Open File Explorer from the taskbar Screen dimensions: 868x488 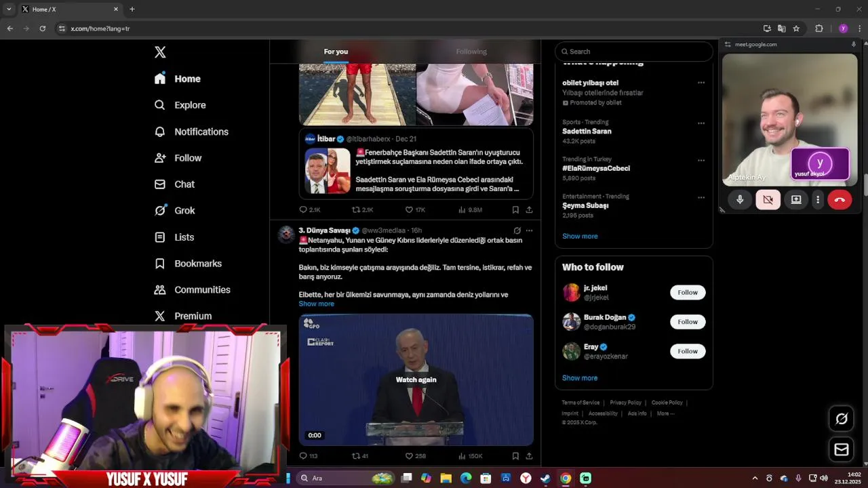pos(446,478)
